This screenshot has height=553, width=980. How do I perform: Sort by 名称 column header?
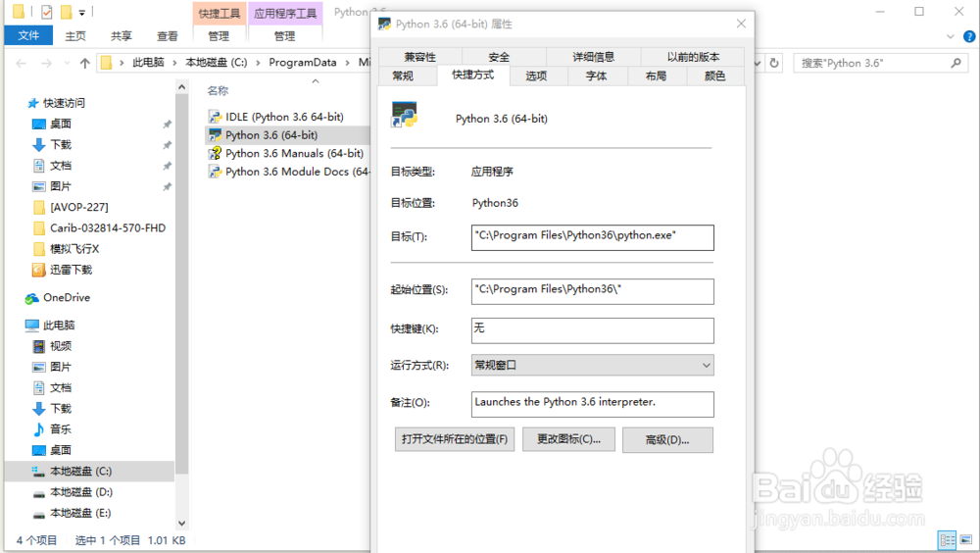(218, 91)
